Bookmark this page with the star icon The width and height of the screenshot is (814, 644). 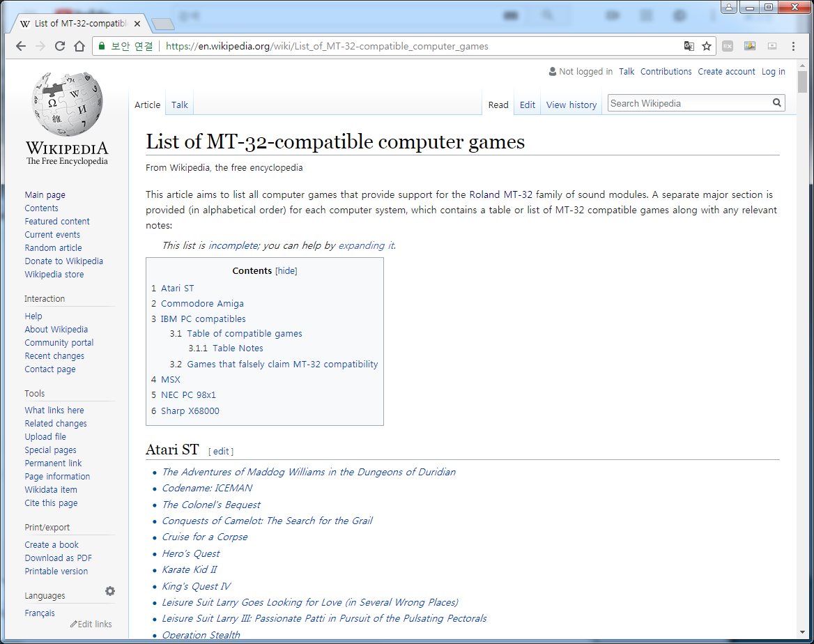[707, 46]
